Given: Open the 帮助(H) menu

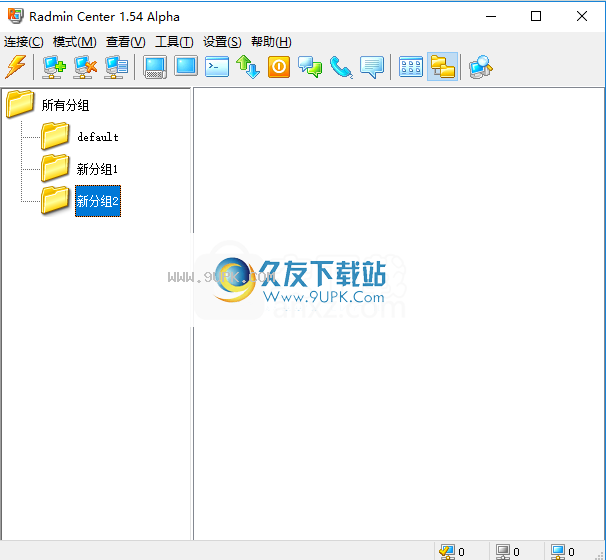Looking at the screenshot, I should pos(271,42).
